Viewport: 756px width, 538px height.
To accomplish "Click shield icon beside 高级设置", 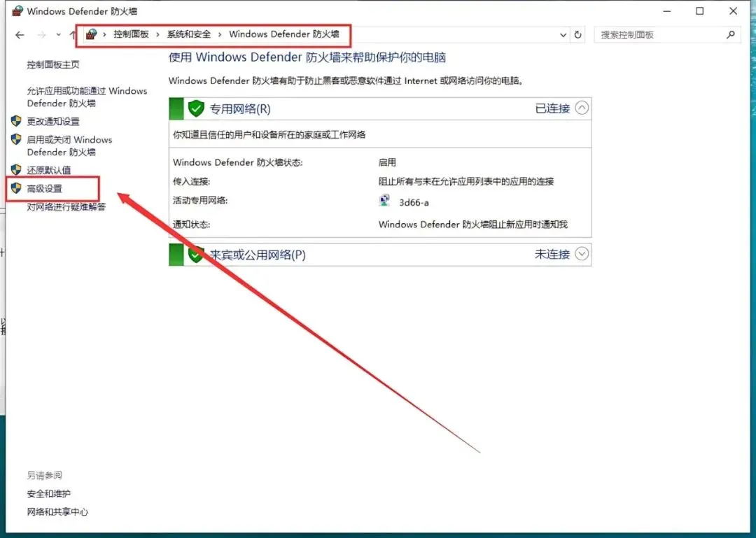I will tap(16, 188).
